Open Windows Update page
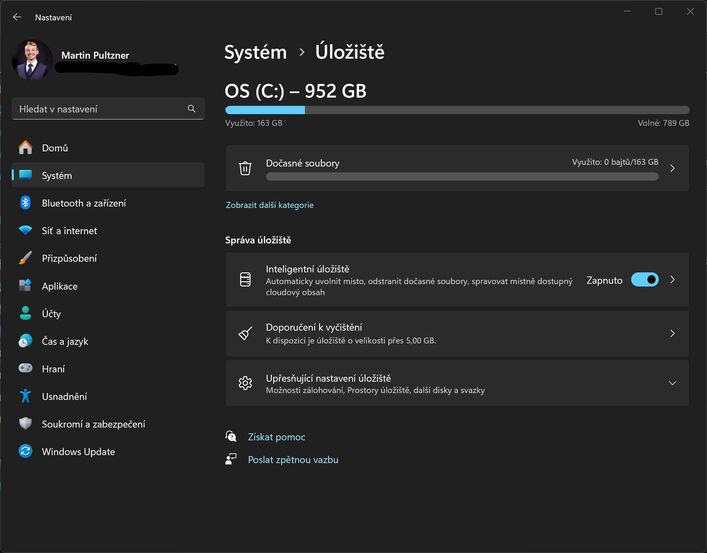 point(108,451)
